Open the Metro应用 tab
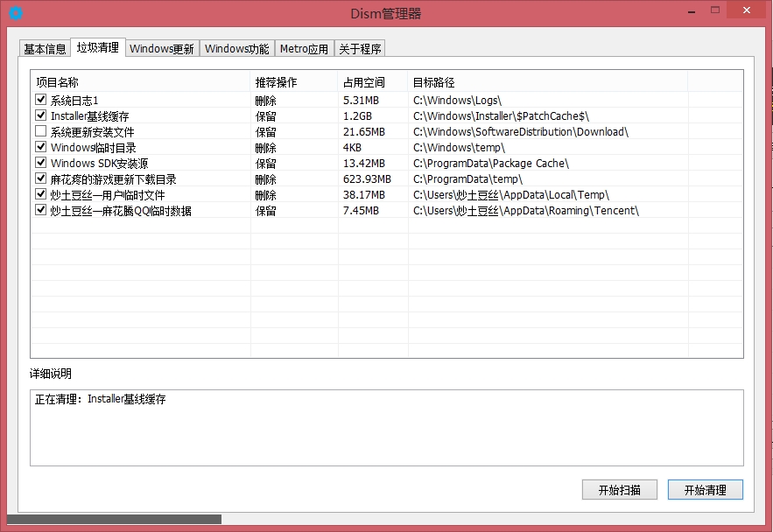Image resolution: width=773 pixels, height=532 pixels. [x=304, y=49]
